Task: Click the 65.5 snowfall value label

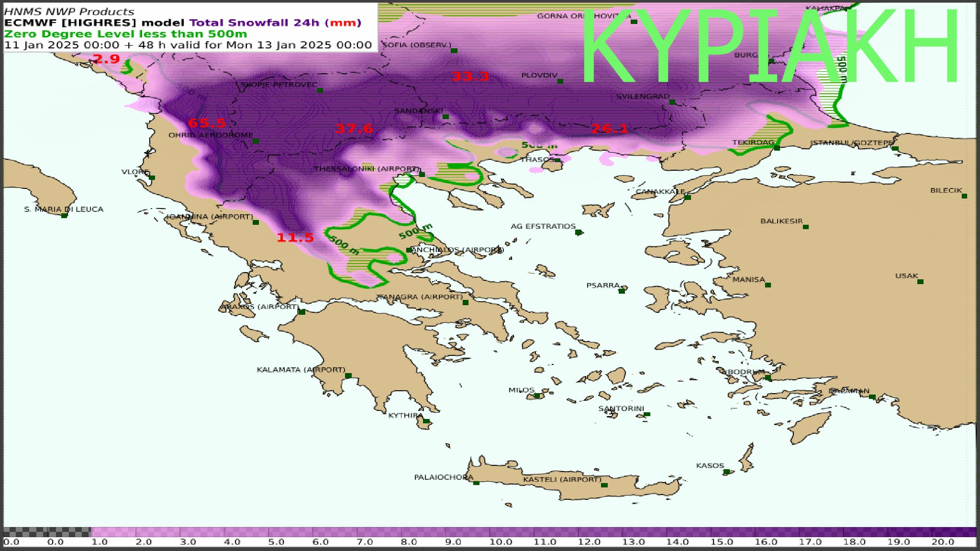Action: click(x=207, y=123)
